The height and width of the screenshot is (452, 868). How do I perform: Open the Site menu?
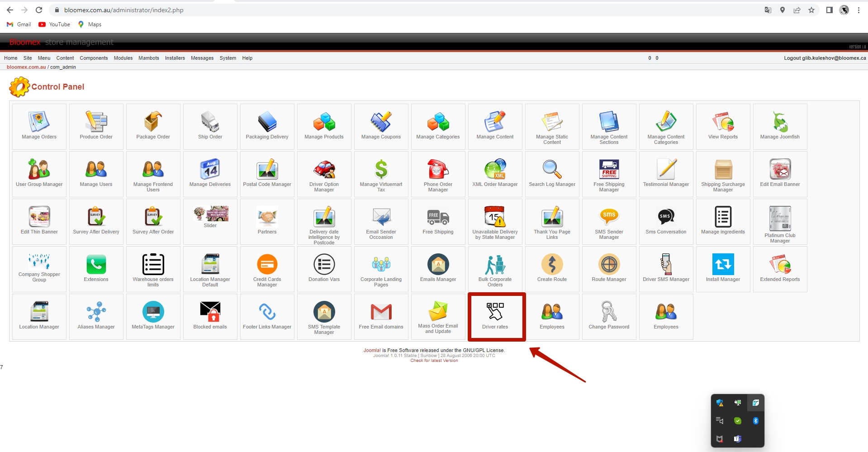click(x=28, y=58)
